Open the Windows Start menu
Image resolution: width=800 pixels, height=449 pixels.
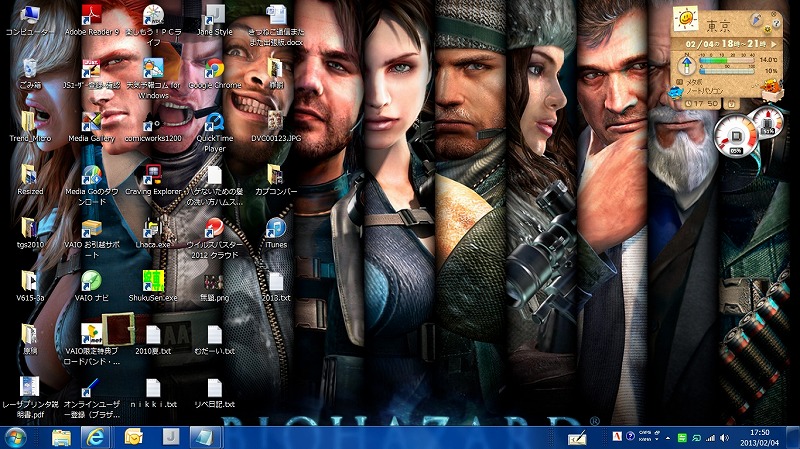coord(15,437)
